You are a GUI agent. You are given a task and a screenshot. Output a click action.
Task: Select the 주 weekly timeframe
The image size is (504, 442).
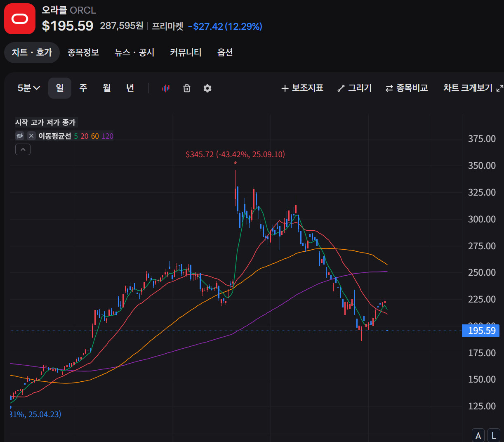83,88
